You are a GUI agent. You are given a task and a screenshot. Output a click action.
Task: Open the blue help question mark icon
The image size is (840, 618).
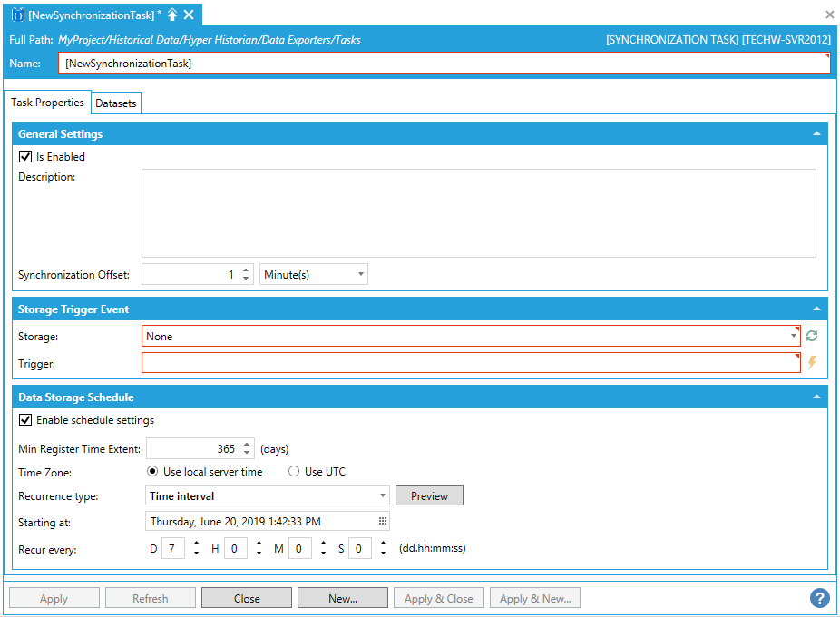click(x=820, y=598)
